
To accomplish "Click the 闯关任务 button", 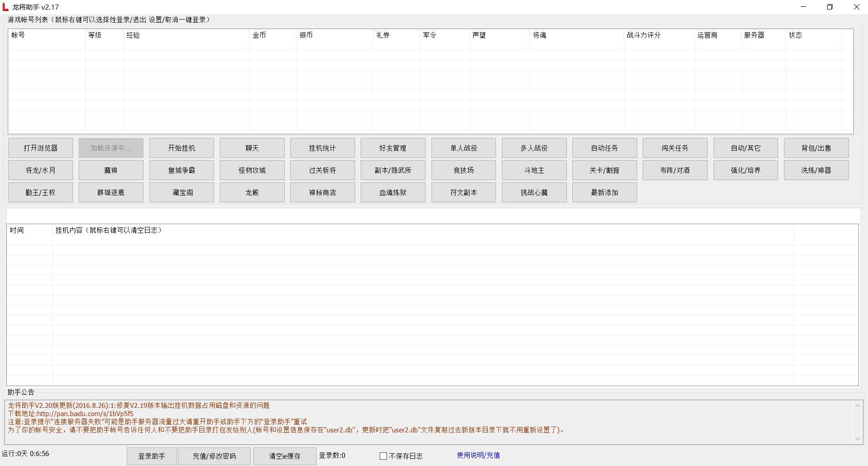I will [675, 148].
